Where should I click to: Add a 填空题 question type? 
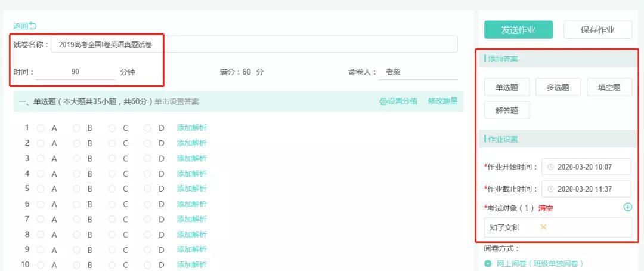pyautogui.click(x=609, y=87)
